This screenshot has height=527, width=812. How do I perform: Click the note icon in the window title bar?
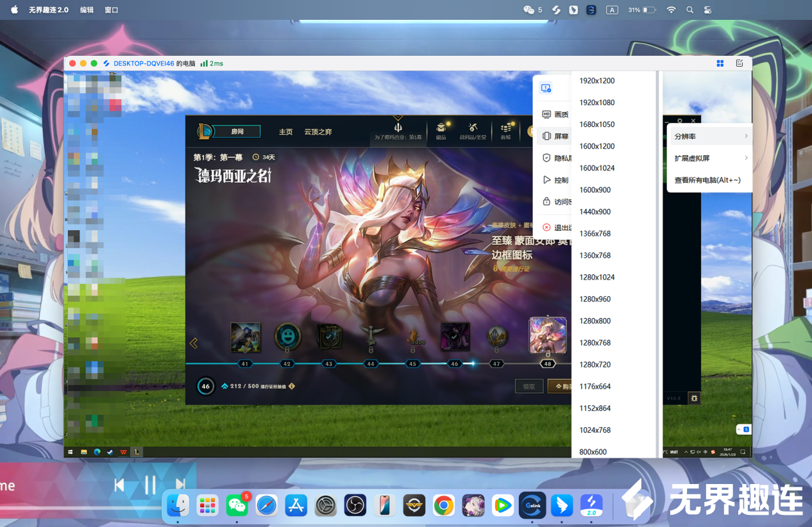point(740,63)
